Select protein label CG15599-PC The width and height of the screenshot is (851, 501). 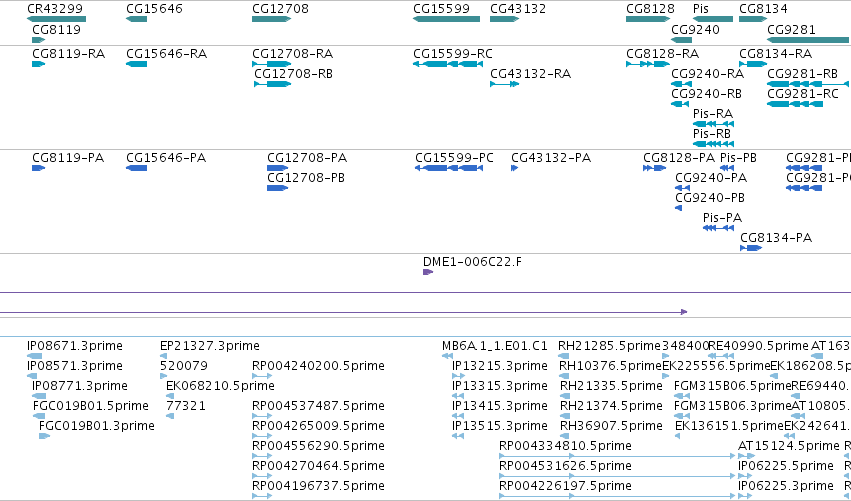454,158
